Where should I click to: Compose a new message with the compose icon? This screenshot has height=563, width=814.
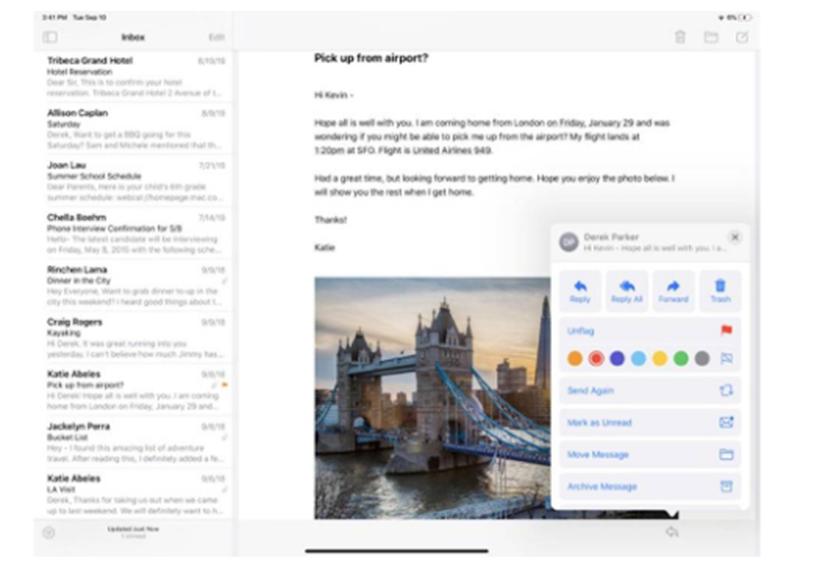pos(741,37)
